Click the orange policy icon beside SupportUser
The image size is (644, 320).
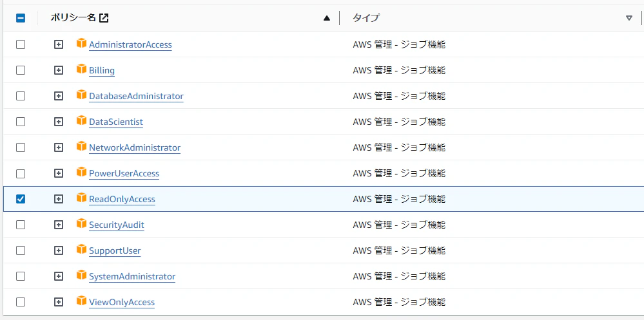pyautogui.click(x=81, y=249)
